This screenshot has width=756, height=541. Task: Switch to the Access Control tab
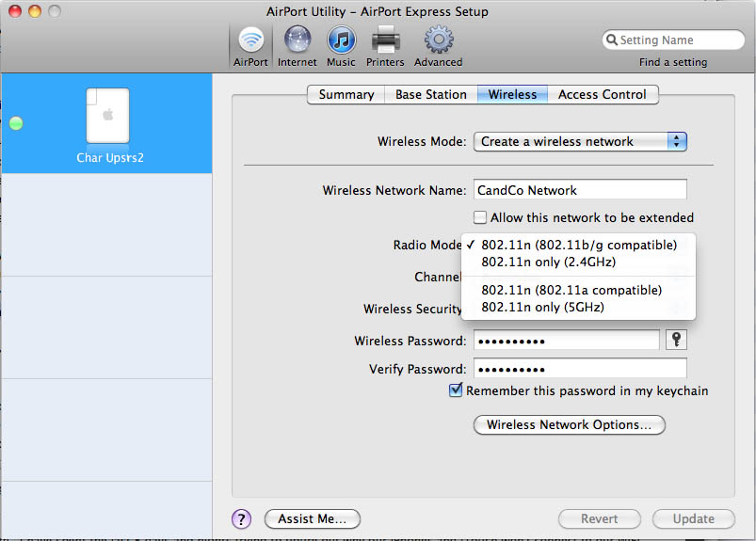602,95
